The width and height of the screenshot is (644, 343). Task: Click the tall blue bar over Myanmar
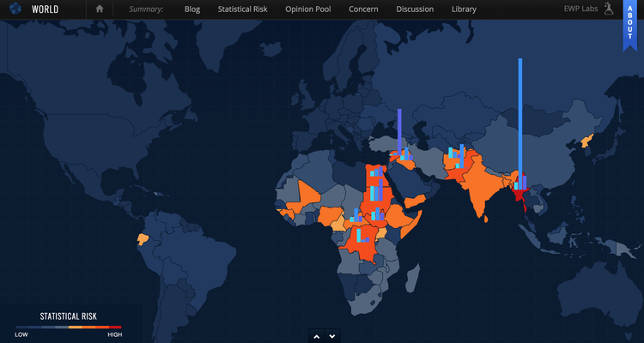click(x=519, y=120)
